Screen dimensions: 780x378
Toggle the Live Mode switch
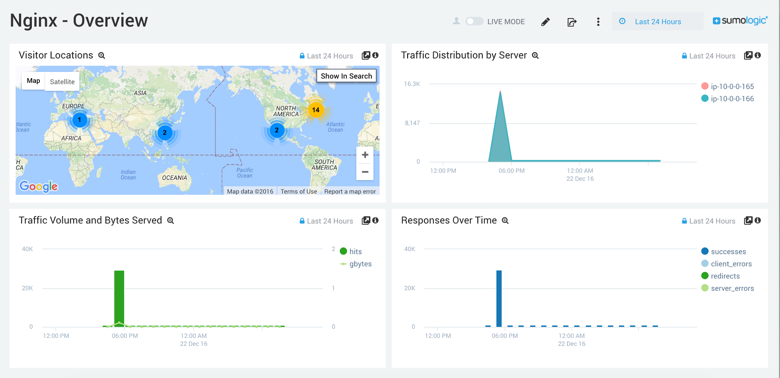point(474,21)
